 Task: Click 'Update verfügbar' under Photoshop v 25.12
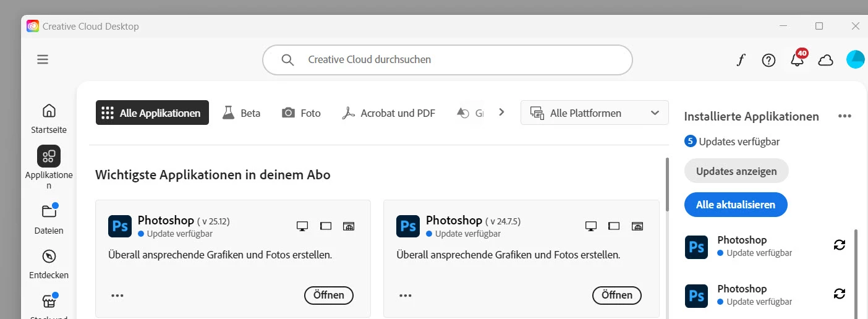[175, 234]
